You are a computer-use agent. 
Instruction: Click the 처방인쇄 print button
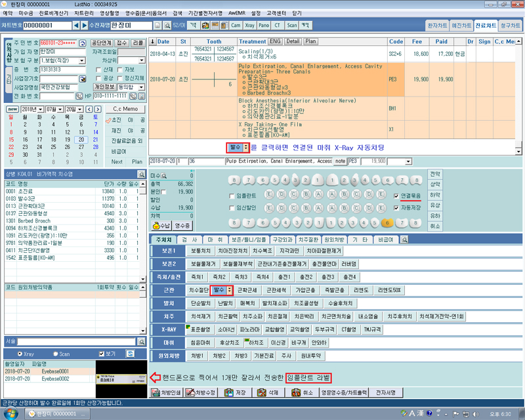tap(167, 392)
